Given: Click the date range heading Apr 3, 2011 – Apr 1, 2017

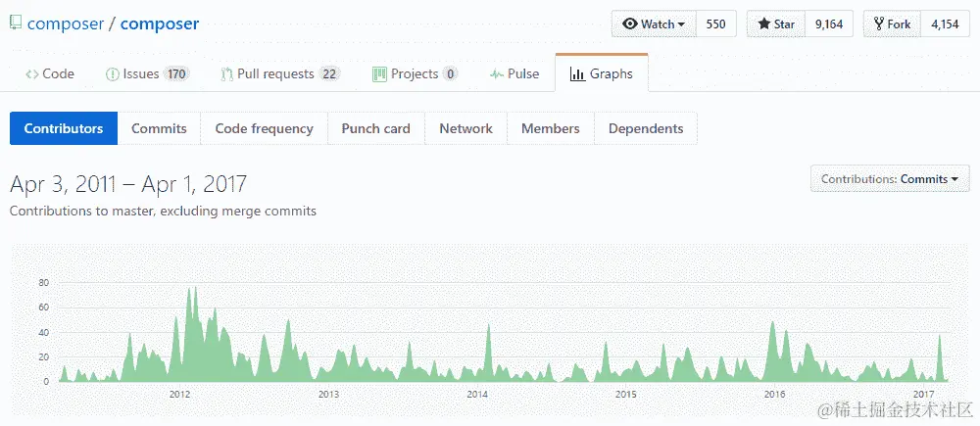Looking at the screenshot, I should coord(128,184).
